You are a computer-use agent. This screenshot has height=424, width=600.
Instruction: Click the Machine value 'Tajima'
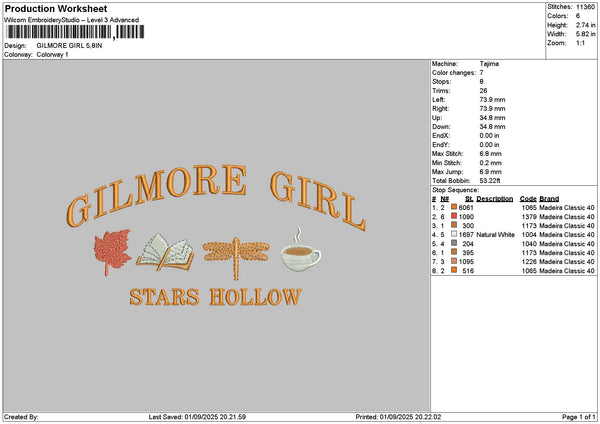489,64
